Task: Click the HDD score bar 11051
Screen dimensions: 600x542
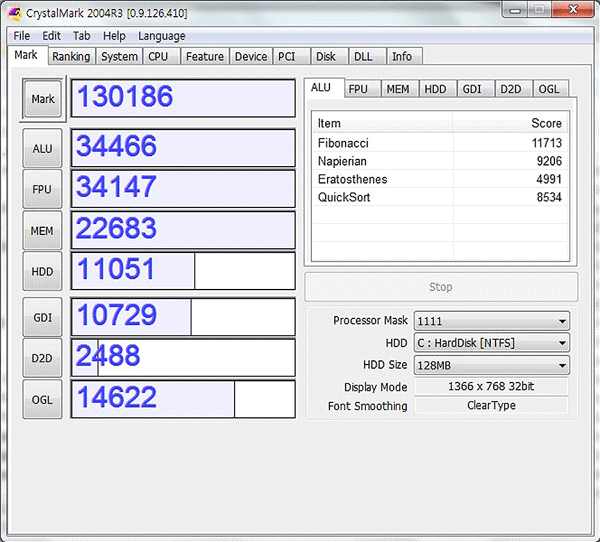Action: point(183,271)
